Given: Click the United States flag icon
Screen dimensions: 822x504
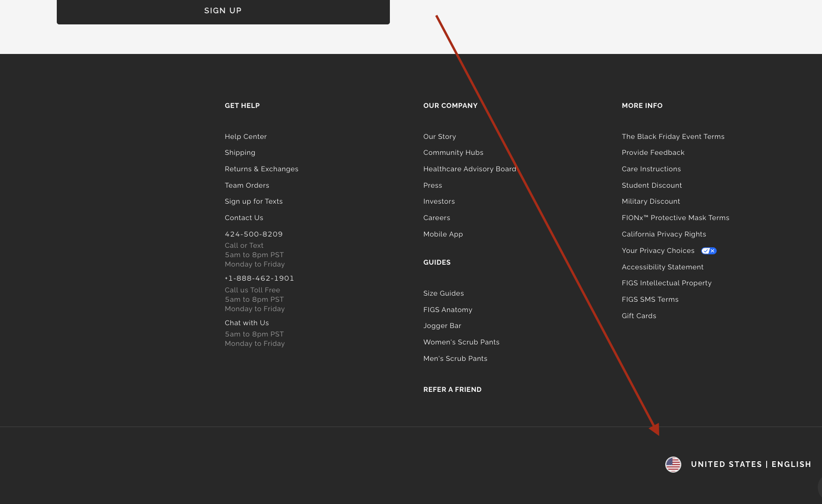Looking at the screenshot, I should coord(673,465).
